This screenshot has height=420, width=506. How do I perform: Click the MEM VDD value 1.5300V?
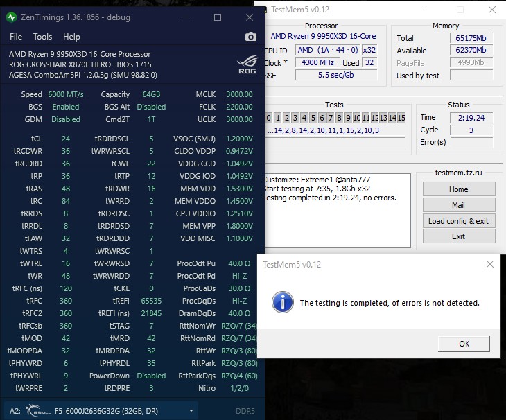[x=239, y=189]
